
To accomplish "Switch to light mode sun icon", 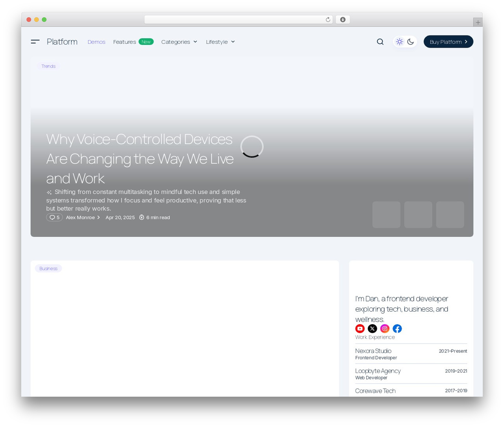I will click(x=400, y=42).
